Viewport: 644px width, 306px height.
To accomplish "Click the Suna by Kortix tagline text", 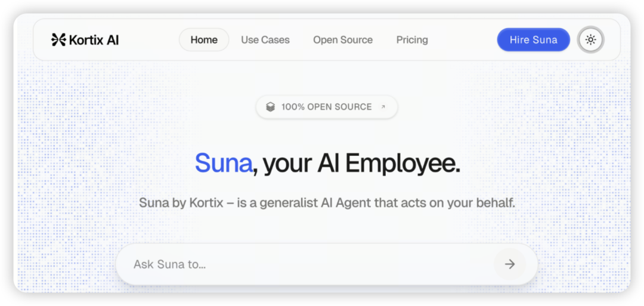I will pos(327,202).
